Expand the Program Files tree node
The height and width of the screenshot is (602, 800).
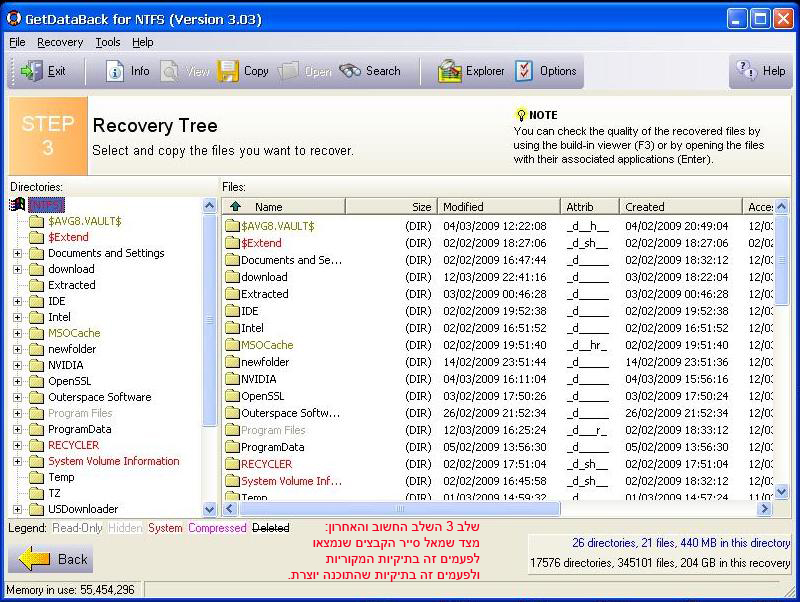tap(17, 413)
